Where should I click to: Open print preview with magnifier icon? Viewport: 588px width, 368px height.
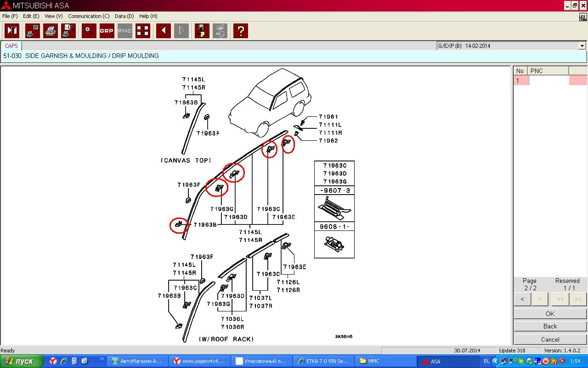(x=68, y=31)
